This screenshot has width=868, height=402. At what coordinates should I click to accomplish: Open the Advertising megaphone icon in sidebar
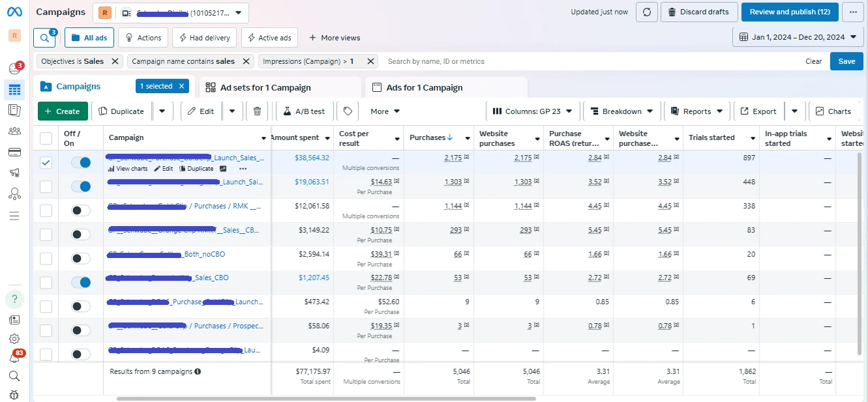[x=14, y=173]
